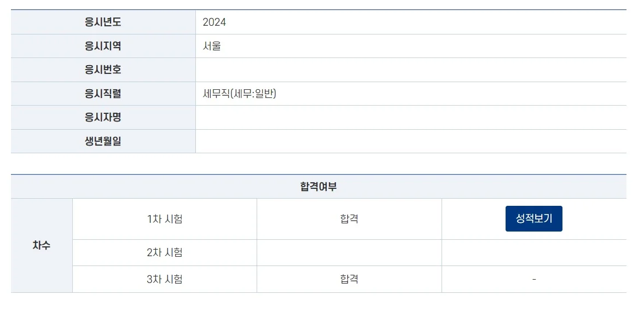Click the 성적보기 button

click(x=533, y=219)
